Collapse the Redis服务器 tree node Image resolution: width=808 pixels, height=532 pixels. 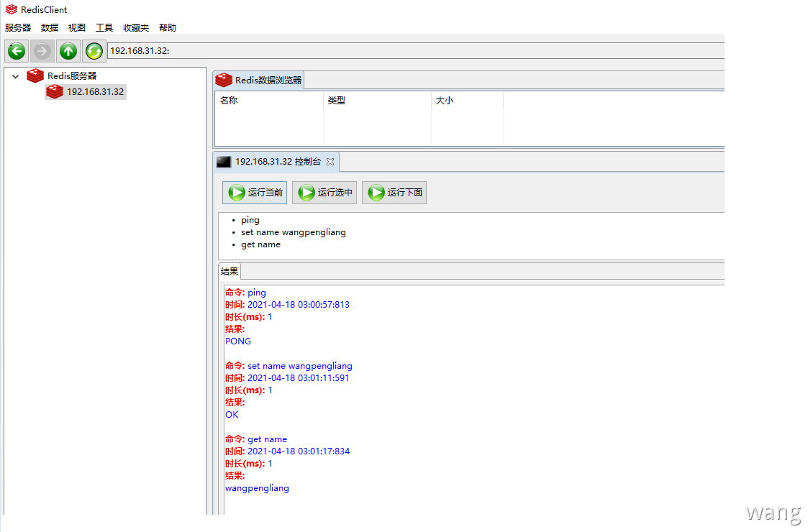[x=15, y=75]
